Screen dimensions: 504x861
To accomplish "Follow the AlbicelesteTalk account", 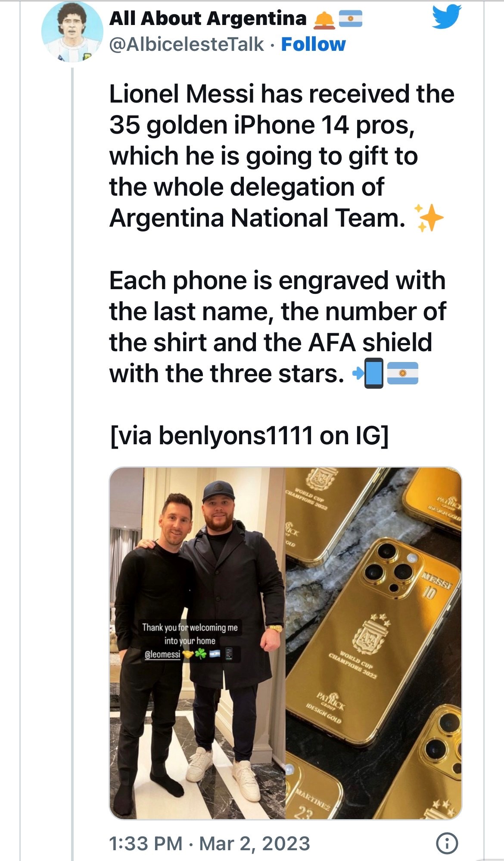I will [313, 44].
